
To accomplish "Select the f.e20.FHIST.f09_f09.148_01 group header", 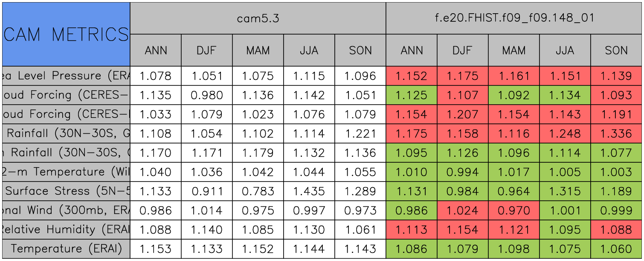I will pyautogui.click(x=513, y=18).
